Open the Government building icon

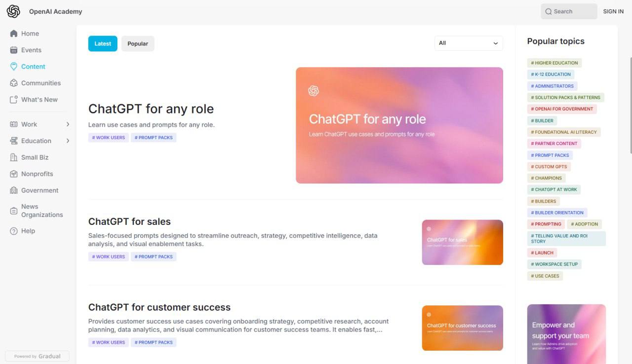coord(14,190)
